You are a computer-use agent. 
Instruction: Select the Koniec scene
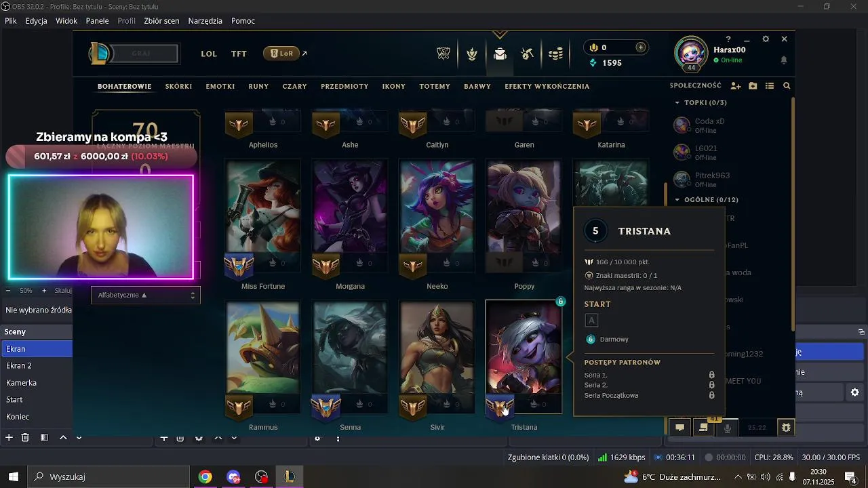37,417
